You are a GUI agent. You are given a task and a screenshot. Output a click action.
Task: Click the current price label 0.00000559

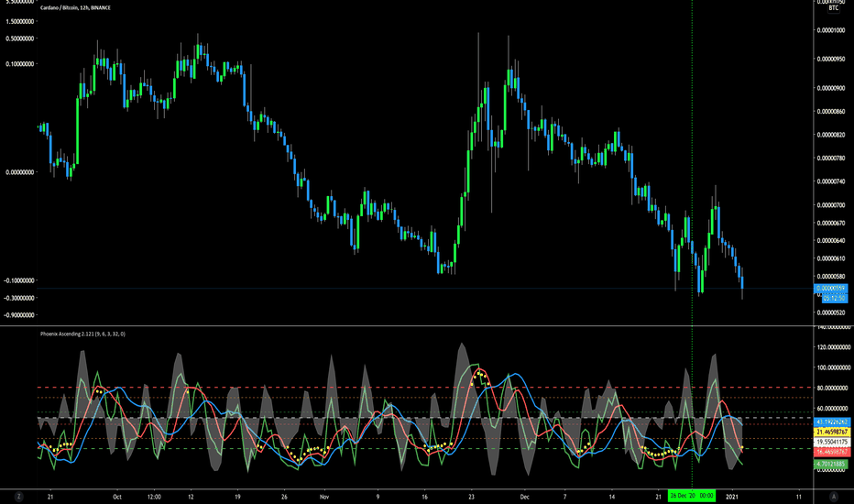[831, 289]
